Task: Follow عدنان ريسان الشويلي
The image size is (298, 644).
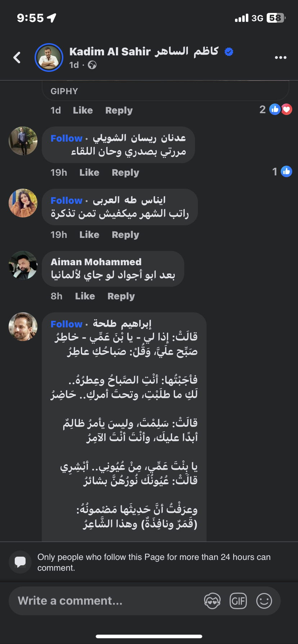Action: [x=67, y=138]
